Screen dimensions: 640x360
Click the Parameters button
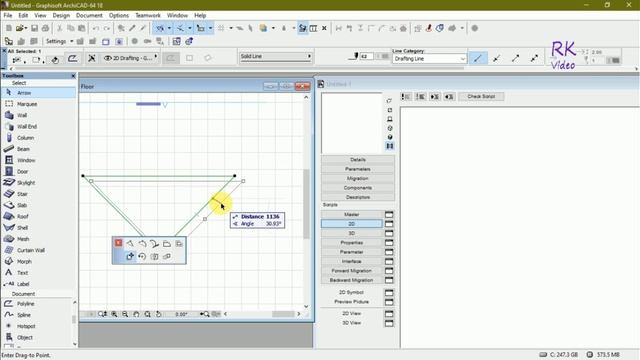(x=358, y=169)
